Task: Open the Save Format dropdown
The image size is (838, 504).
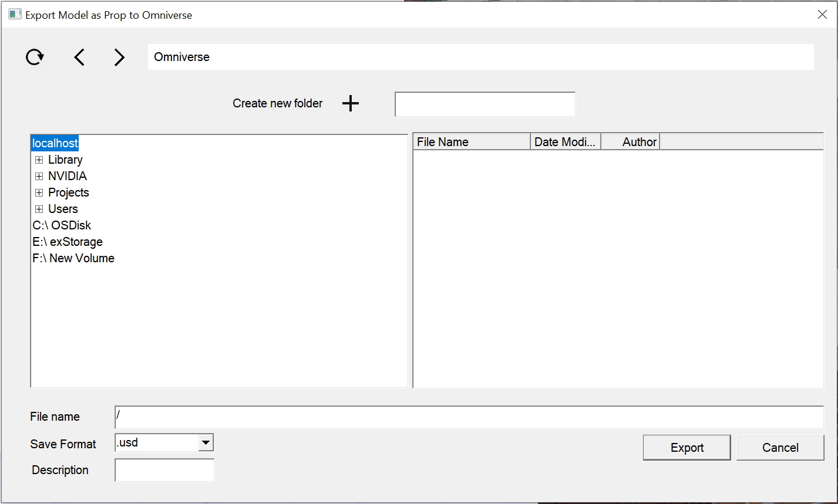Action: (x=206, y=443)
